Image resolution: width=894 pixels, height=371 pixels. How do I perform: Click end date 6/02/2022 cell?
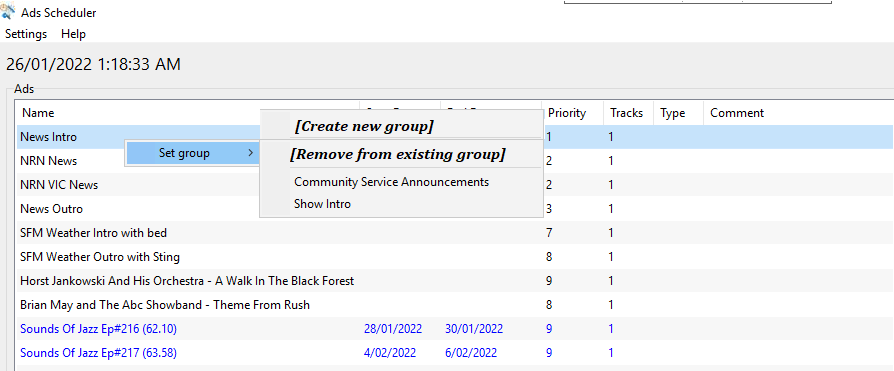point(471,353)
